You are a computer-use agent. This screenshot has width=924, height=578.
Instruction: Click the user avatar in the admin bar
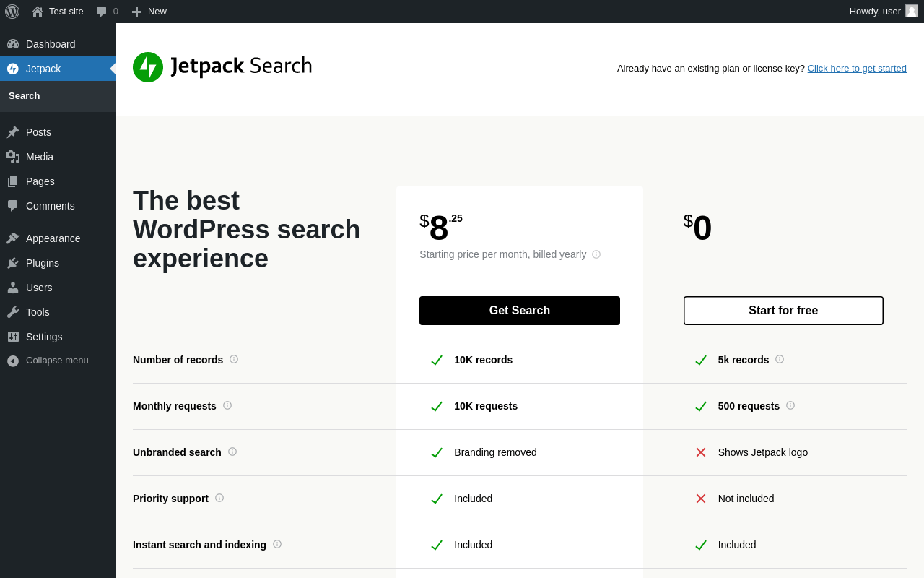click(912, 11)
